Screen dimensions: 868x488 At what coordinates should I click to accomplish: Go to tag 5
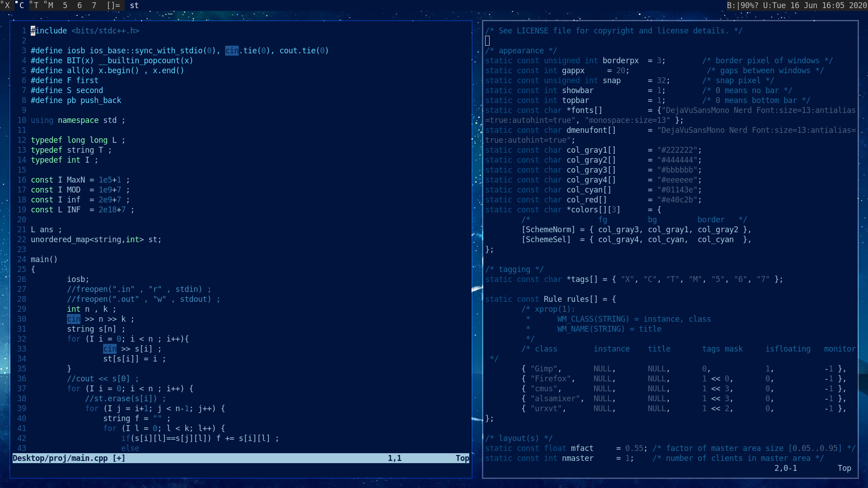65,5
